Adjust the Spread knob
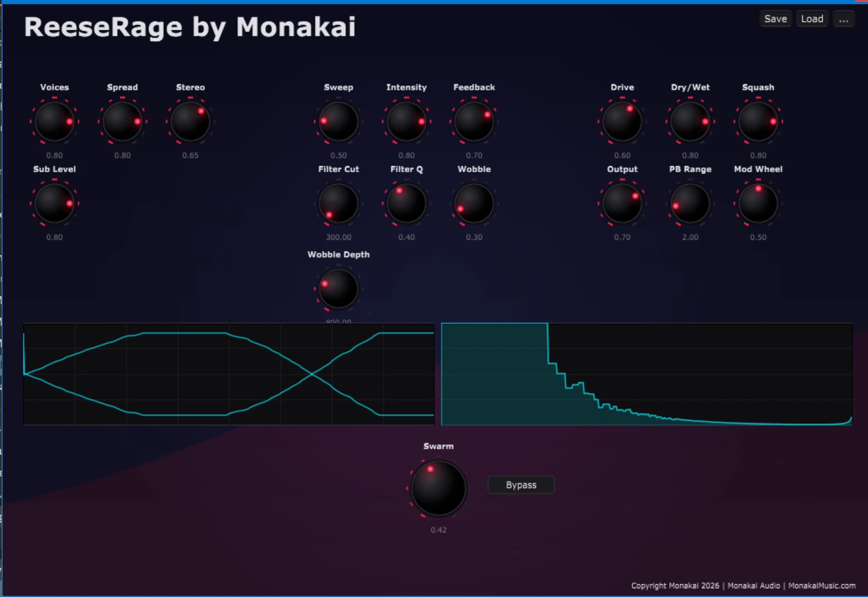Screen dimensions: 868x597 click(122, 122)
